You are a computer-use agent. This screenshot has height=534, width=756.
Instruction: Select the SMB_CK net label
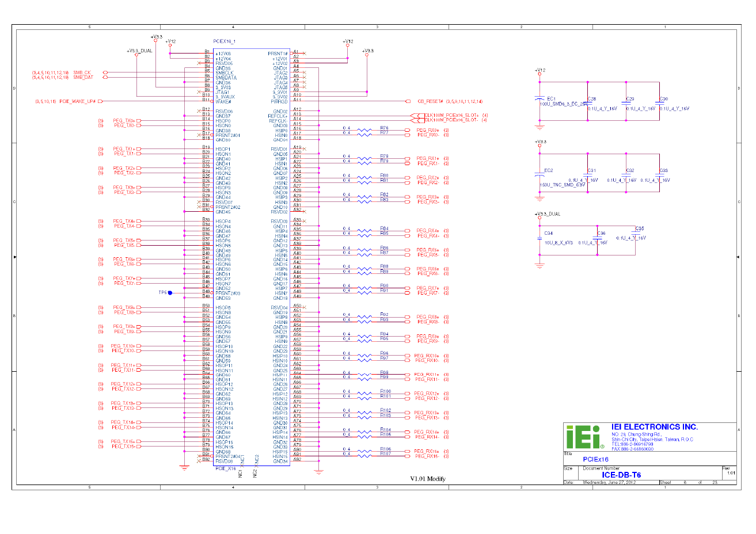(x=82, y=73)
